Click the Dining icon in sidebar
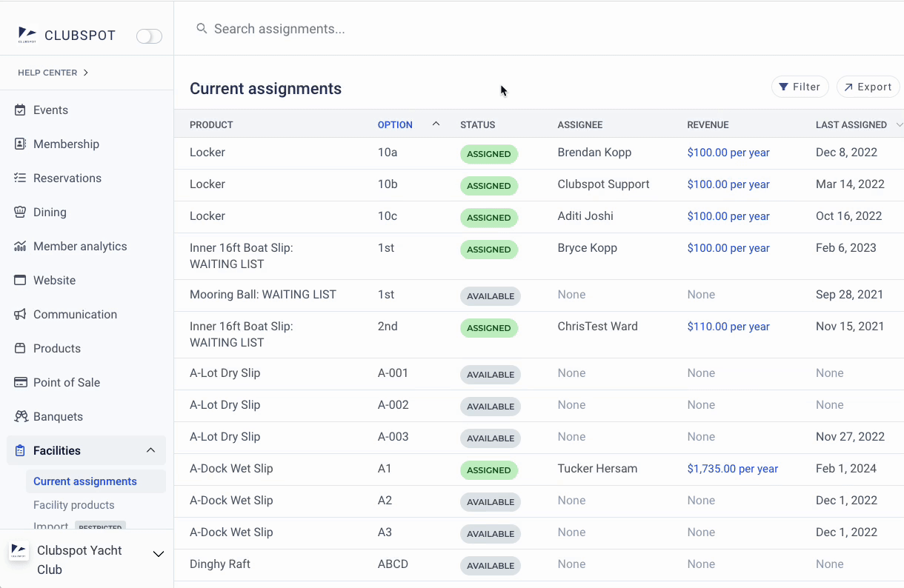904x588 pixels. click(20, 212)
